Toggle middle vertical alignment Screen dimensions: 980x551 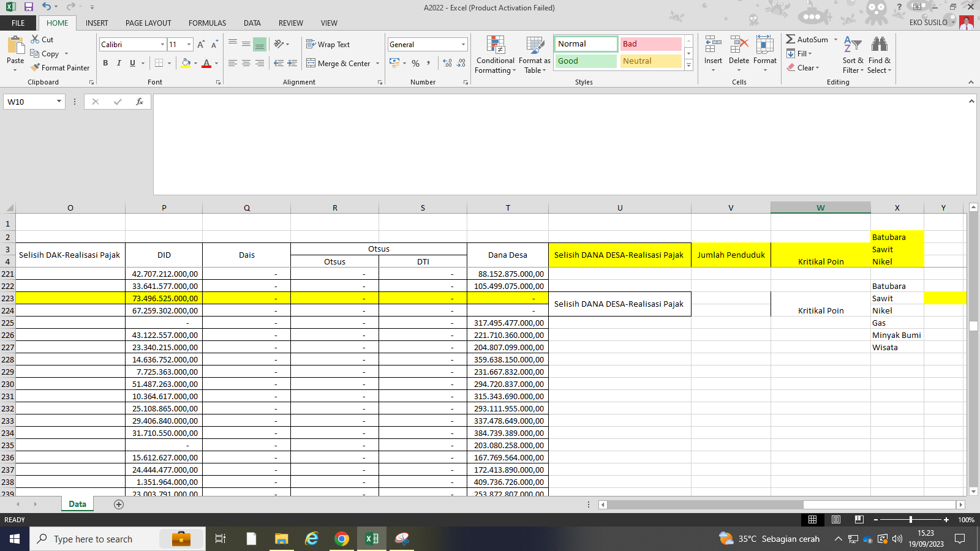[246, 44]
